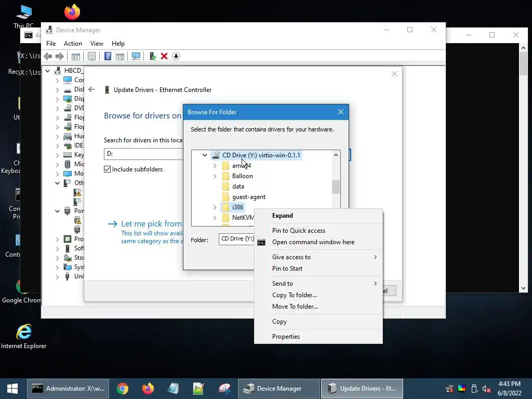Click the back arrow in Update Drivers wizard
The image size is (532, 399).
pyautogui.click(x=91, y=89)
